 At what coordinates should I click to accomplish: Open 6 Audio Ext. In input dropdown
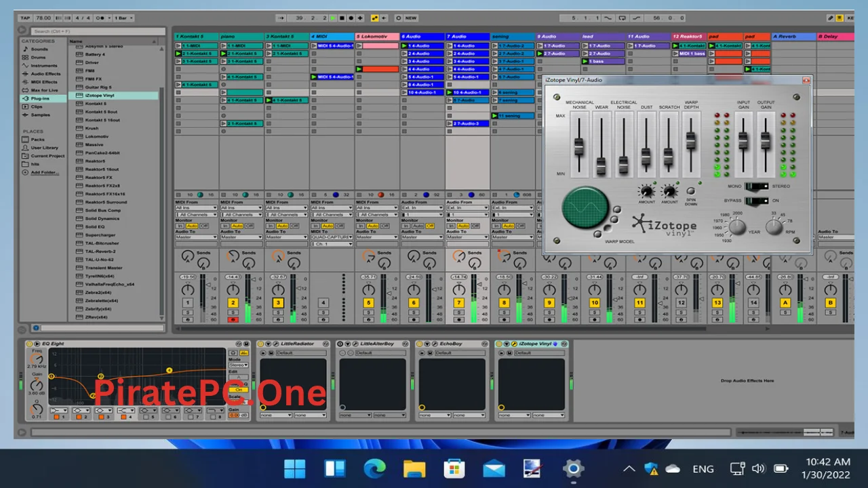[422, 208]
